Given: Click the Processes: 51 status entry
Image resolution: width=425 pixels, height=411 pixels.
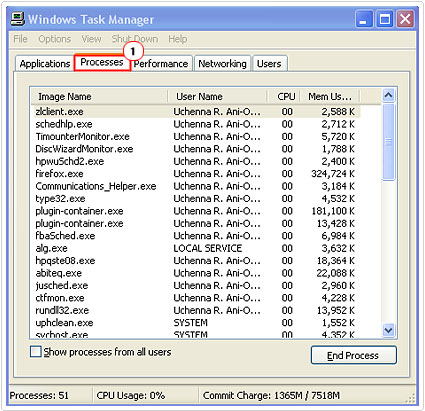Looking at the screenshot, I should tap(39, 396).
